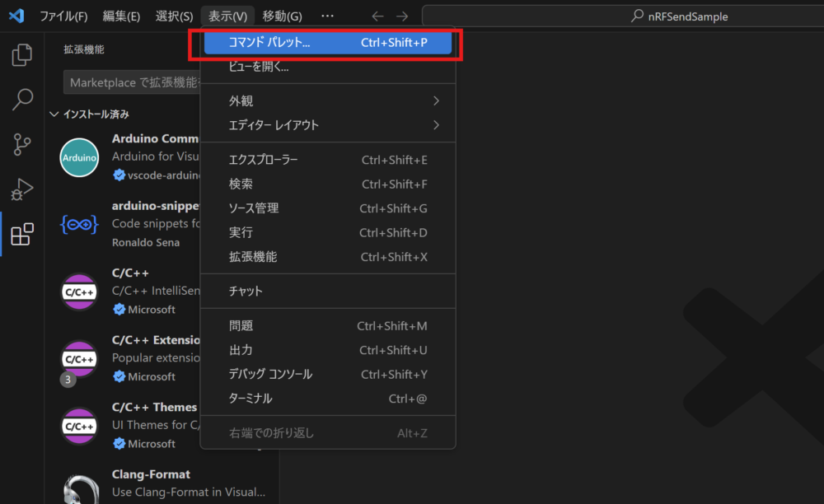Click the VS Code logo icon
This screenshot has height=504, width=824.
pos(16,16)
